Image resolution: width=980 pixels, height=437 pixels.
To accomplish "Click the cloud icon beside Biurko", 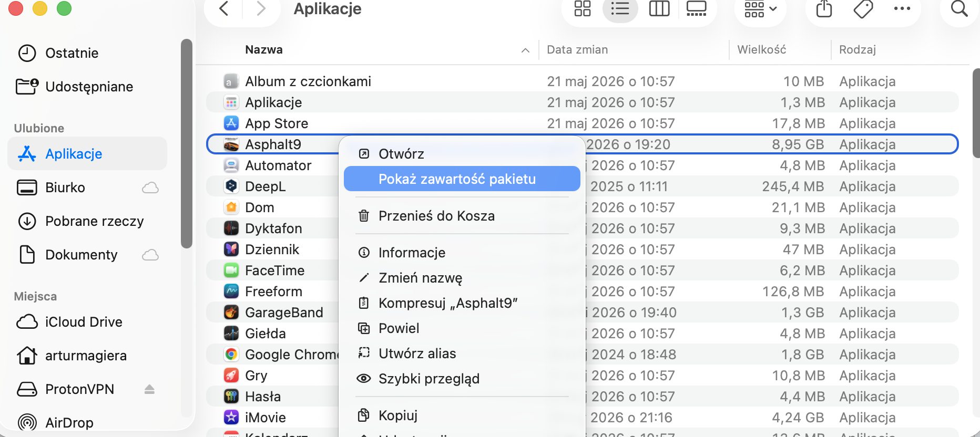I will click(150, 188).
